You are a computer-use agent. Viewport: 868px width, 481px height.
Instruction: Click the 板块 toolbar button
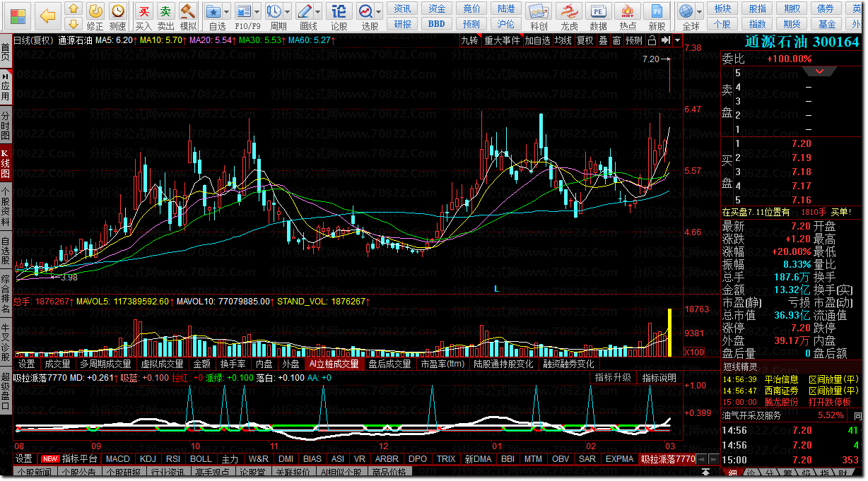tap(722, 8)
